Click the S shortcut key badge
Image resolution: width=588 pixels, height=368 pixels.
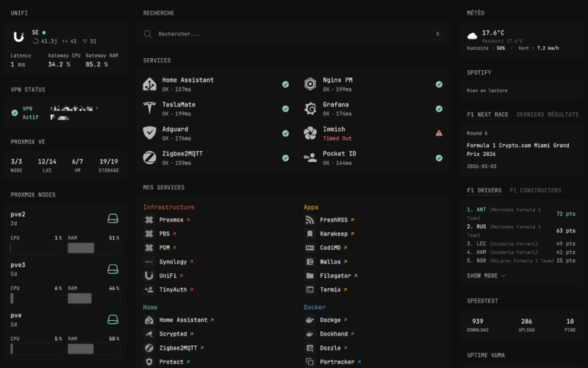pyautogui.click(x=437, y=34)
